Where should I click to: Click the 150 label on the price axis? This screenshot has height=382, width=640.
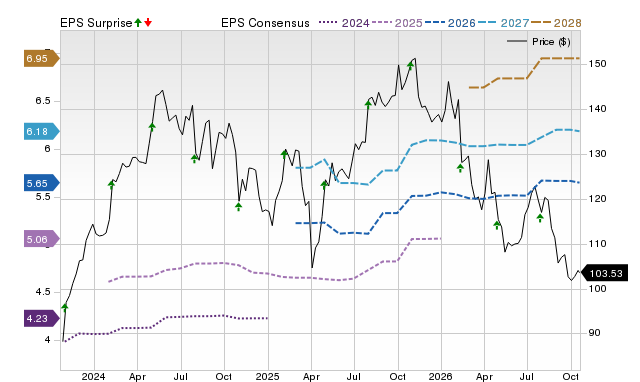tap(597, 64)
